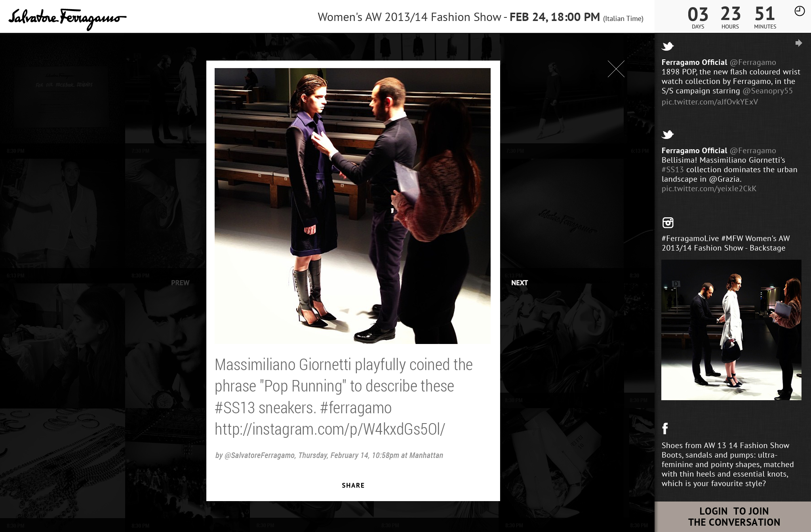The image size is (811, 532).
Task: Click the 'Shoes from AW 13 14 Fashion Show' post
Action: (x=727, y=464)
